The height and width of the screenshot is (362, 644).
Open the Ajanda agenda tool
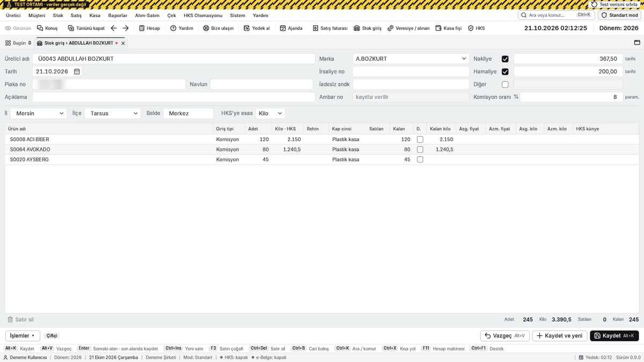point(291,28)
